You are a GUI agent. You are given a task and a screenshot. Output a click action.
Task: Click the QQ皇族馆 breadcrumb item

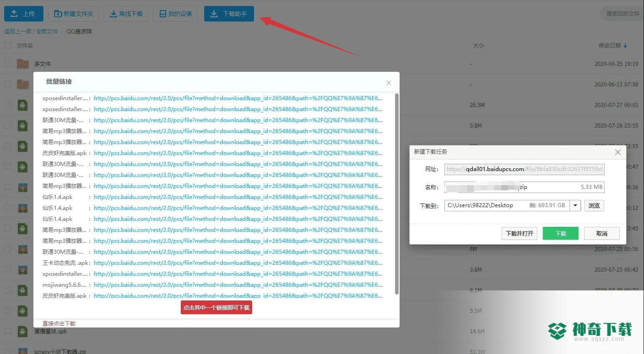[79, 32]
